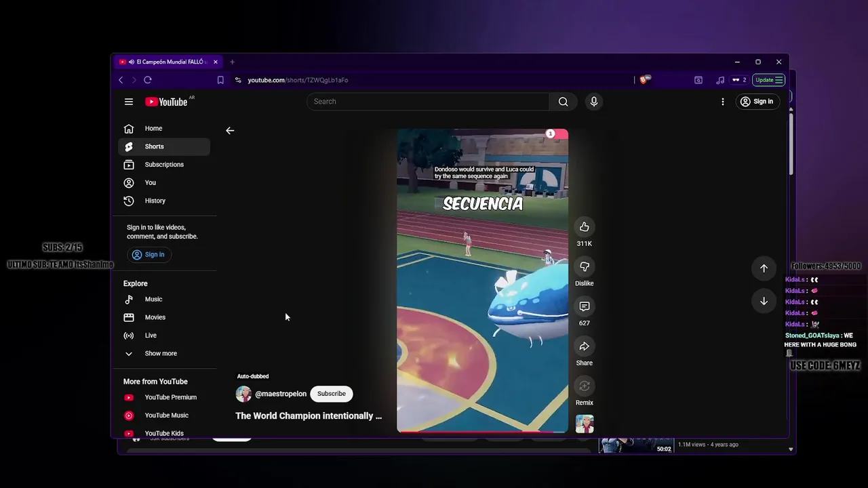Click the Auto-dubbed label
Screen dimensions: 868x488
click(x=253, y=376)
